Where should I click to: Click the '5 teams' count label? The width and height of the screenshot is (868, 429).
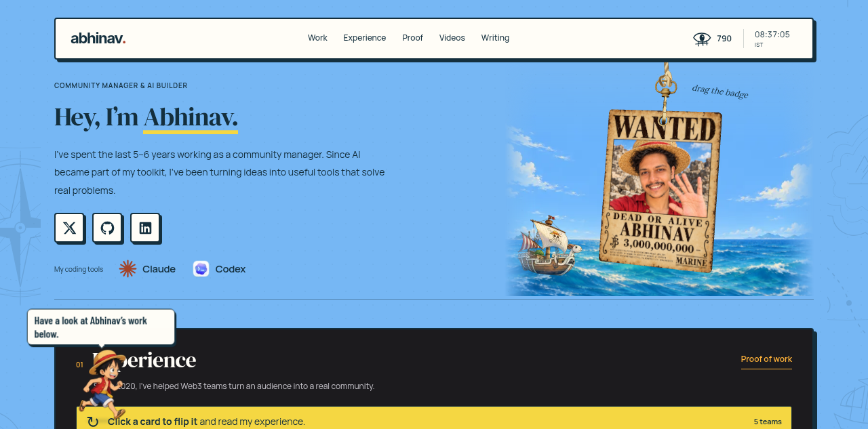(x=768, y=422)
